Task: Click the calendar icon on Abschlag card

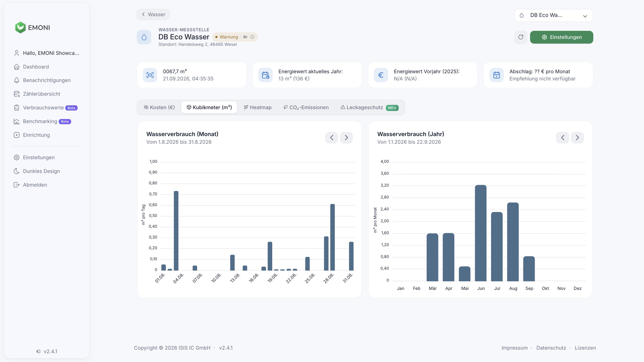Action: [496, 75]
